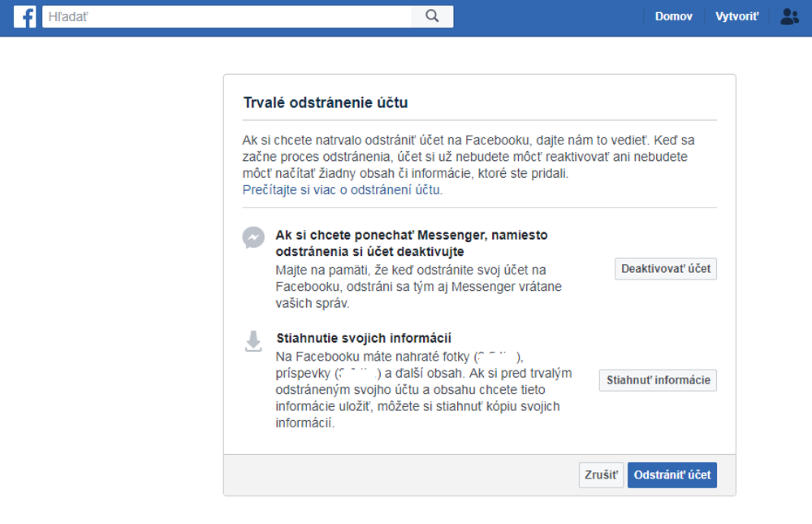Screen dimensions: 812x524
Task: Click heading Ak si chcete ponechať Messenger
Action: (x=411, y=244)
